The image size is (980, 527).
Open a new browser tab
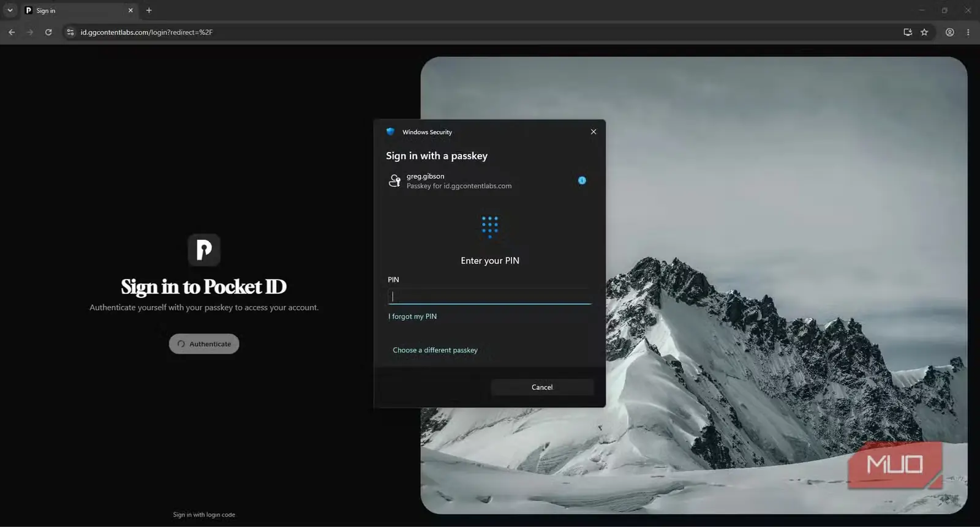coord(149,10)
